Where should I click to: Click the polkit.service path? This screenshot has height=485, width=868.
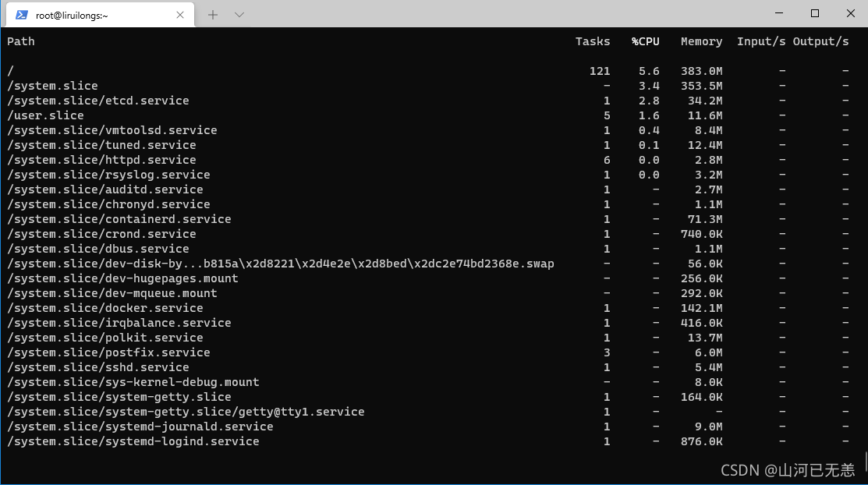(x=105, y=338)
